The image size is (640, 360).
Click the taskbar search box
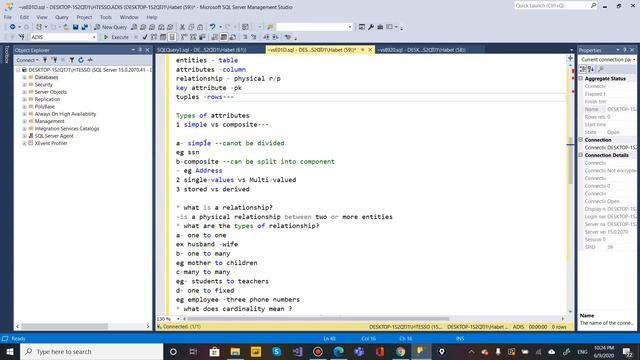click(x=91, y=351)
